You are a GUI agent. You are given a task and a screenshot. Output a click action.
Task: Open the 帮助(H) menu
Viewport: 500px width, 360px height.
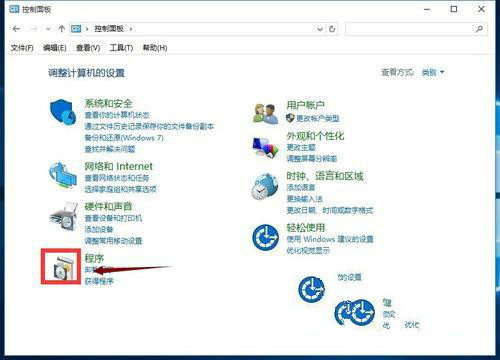pyautogui.click(x=155, y=48)
